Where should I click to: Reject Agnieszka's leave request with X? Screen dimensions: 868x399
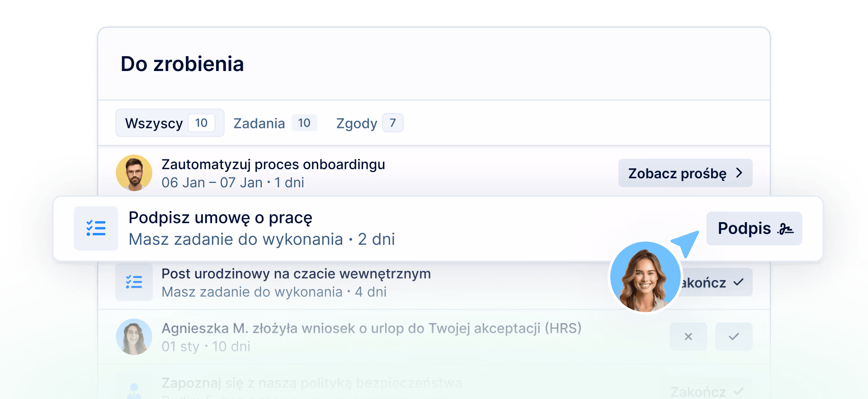pyautogui.click(x=688, y=337)
